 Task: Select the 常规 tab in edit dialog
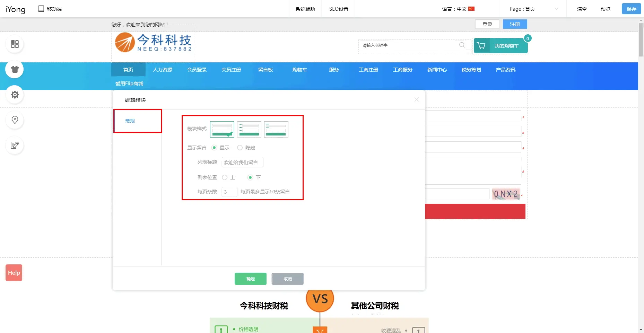pos(130,121)
